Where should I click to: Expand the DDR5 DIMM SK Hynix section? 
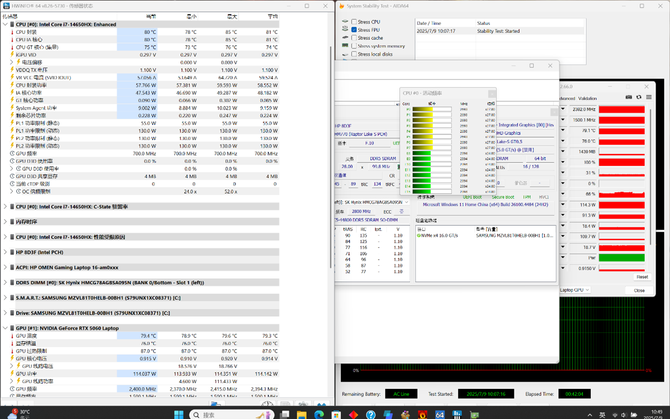tap(3, 283)
